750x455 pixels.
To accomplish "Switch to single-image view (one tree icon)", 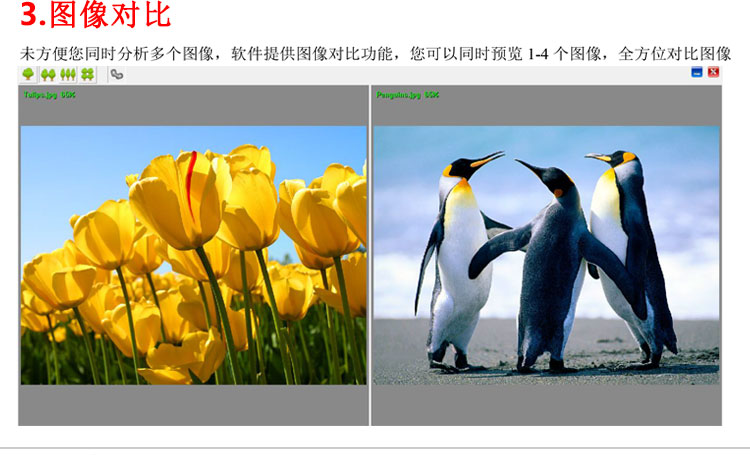I will pos(27,74).
